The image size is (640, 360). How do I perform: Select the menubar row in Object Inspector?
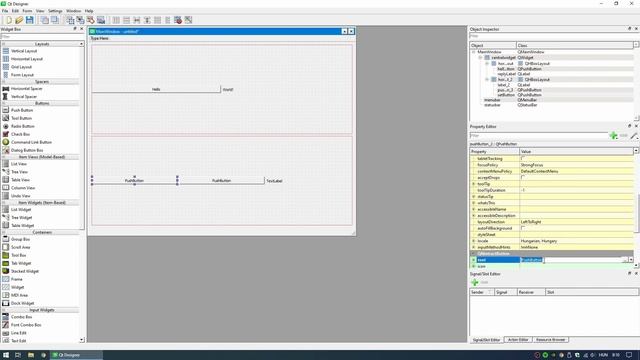(552, 100)
